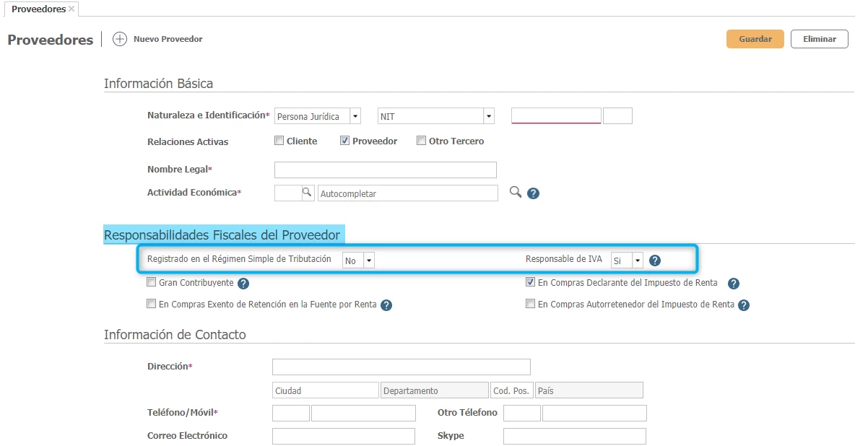Expand the Persona Jurídica dropdown
This screenshot has width=868, height=446.
tap(355, 116)
